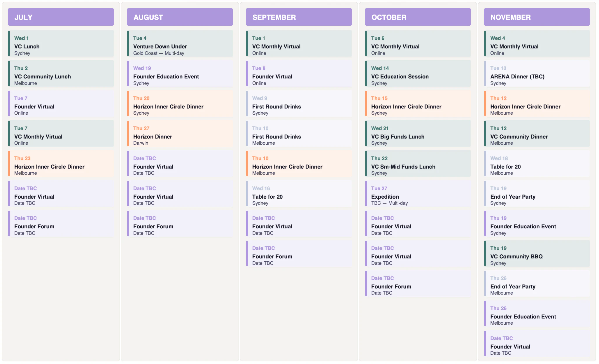
Task: Click the VC Community BBQ event
Action: pos(537,254)
